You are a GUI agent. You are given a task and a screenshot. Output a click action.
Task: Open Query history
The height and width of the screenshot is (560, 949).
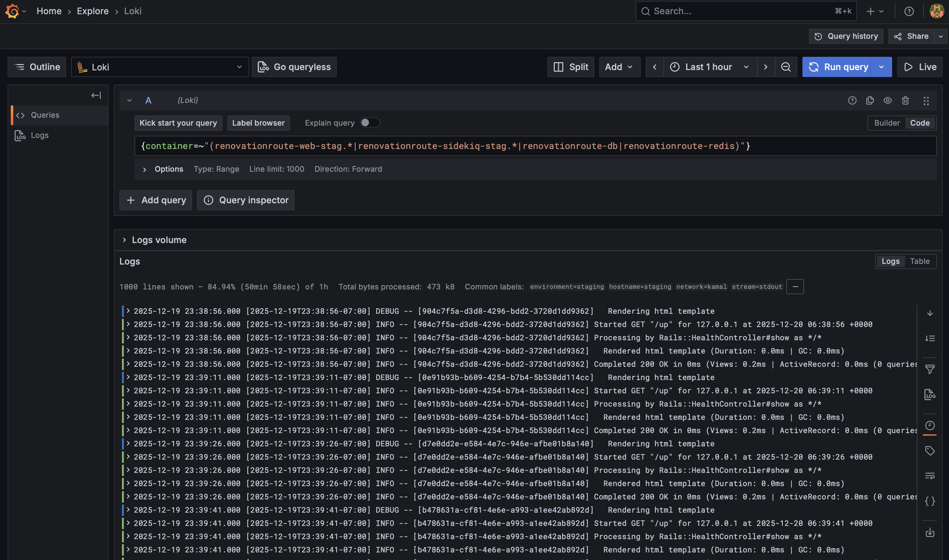click(846, 36)
